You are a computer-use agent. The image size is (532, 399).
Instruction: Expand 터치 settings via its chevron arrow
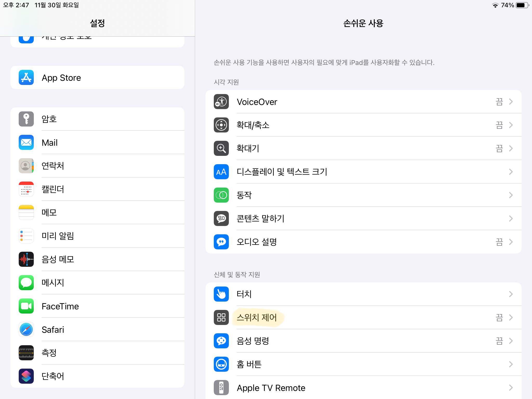click(x=511, y=294)
